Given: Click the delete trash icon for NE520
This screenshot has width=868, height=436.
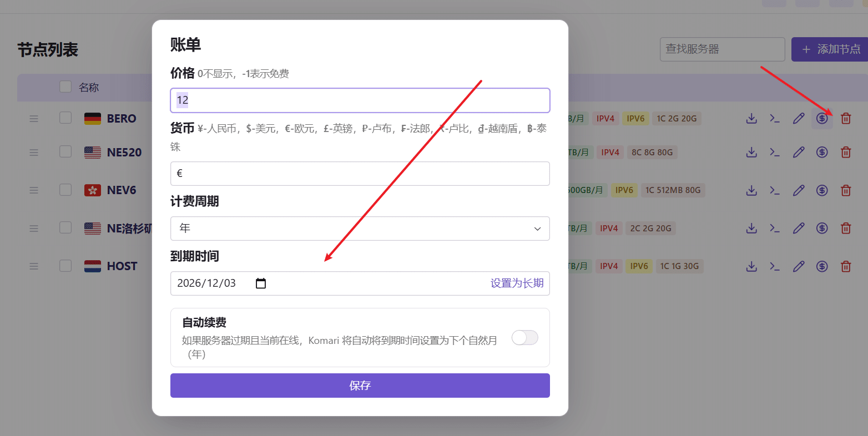Looking at the screenshot, I should click(x=846, y=152).
